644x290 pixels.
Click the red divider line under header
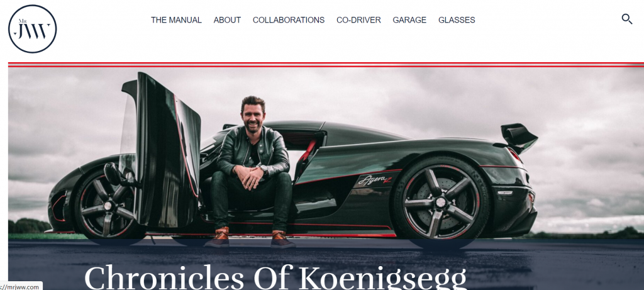click(x=326, y=65)
